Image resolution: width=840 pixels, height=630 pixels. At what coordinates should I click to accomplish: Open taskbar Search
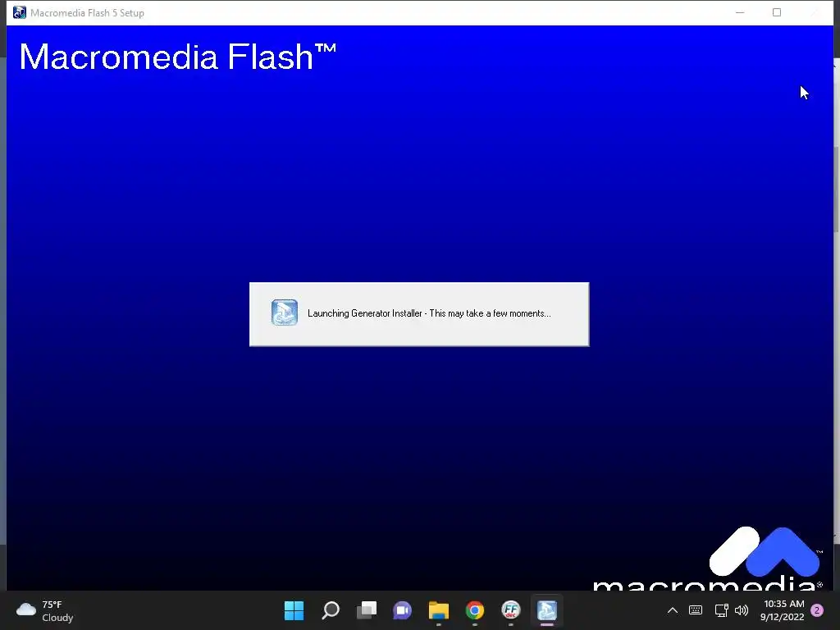[330, 610]
